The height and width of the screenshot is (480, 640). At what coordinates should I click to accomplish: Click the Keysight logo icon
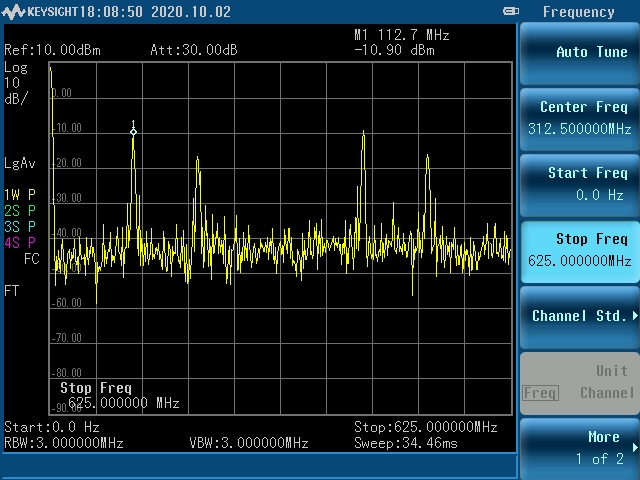pos(13,11)
